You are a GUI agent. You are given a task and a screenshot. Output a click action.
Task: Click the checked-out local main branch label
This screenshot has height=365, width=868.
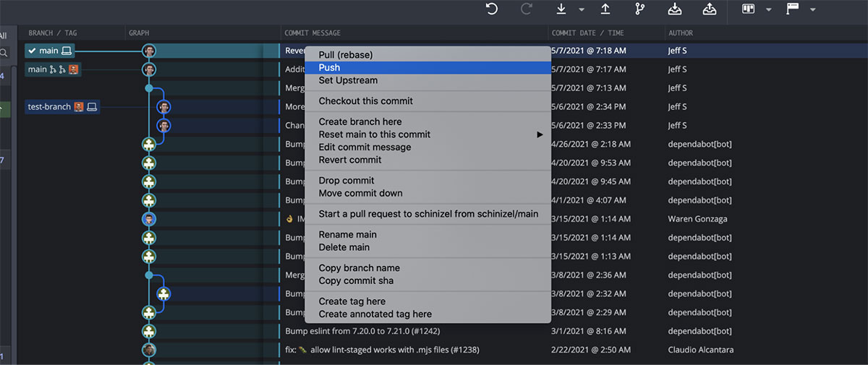pyautogui.click(x=50, y=51)
